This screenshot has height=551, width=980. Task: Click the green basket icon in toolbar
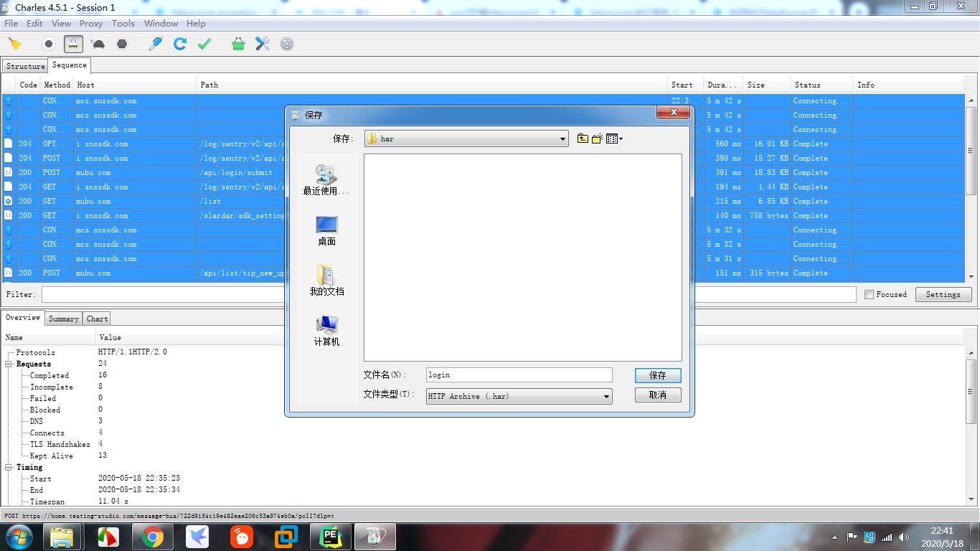[x=238, y=44]
